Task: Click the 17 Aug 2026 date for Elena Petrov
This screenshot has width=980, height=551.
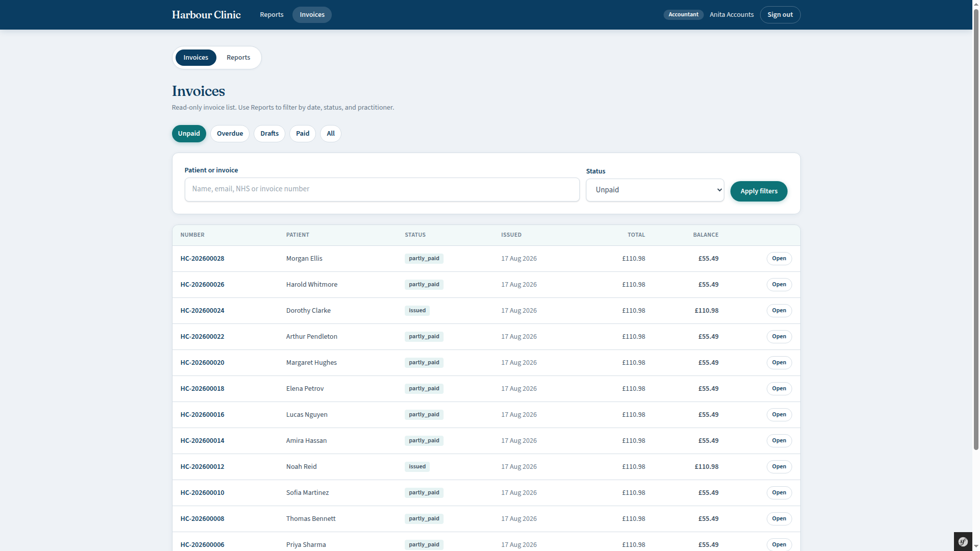Action: pos(519,389)
